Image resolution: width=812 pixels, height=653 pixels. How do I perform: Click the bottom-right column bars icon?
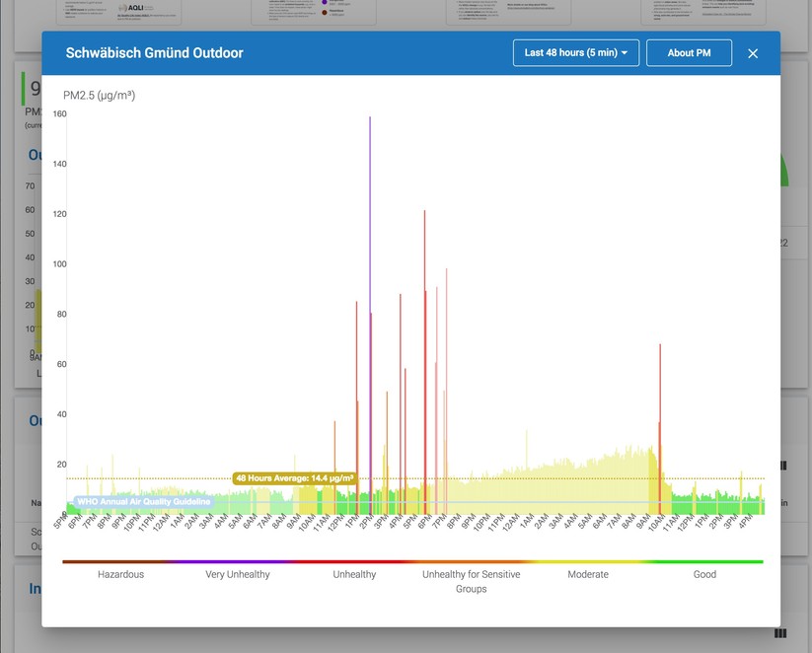coord(781,634)
